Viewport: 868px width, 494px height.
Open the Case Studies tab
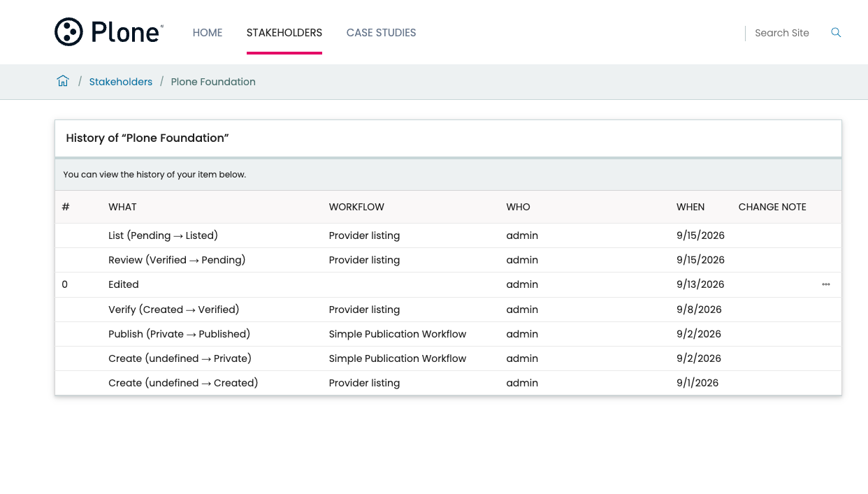[382, 33]
